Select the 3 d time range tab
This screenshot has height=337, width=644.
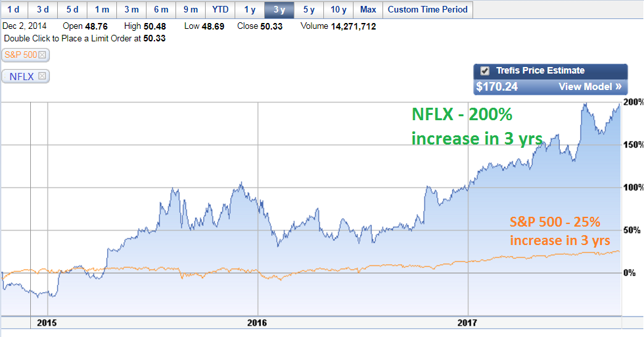tap(43, 9)
